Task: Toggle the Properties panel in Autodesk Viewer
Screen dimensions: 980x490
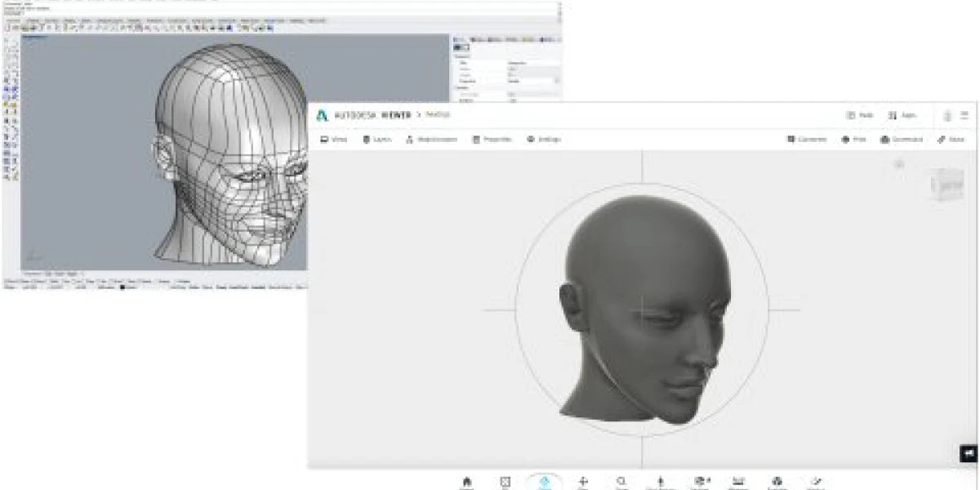Action: point(492,140)
